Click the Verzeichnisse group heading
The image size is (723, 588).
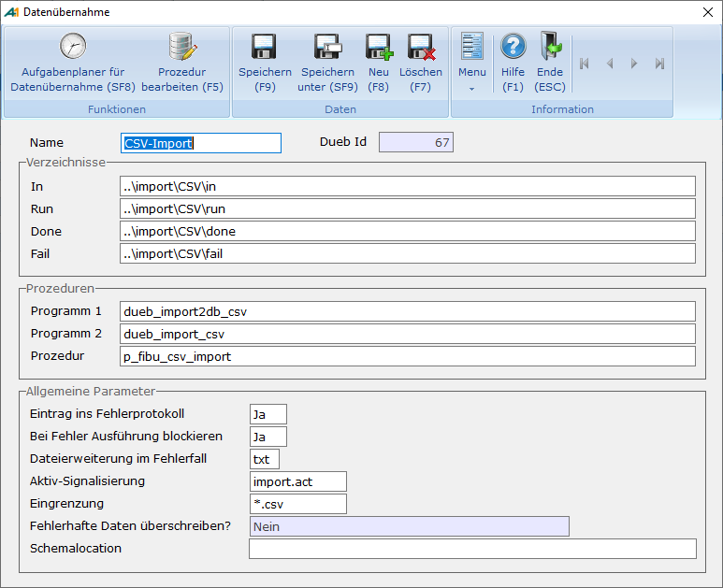65,163
